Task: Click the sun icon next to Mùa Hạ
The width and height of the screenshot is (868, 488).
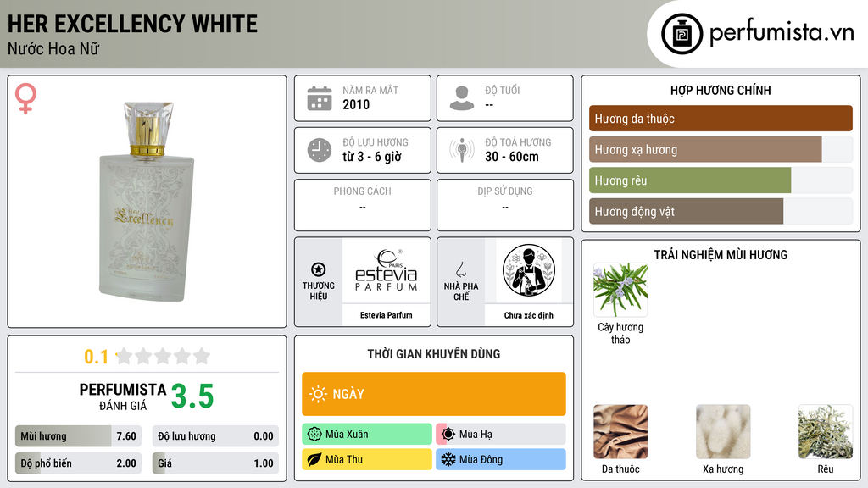Action: [448, 435]
